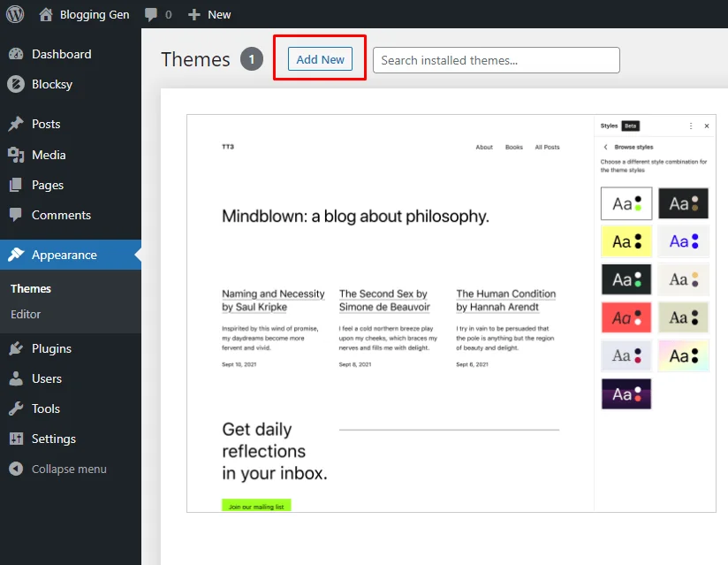Click the Comments speech bubble icon in sidebar
728x565 pixels.
(16, 215)
